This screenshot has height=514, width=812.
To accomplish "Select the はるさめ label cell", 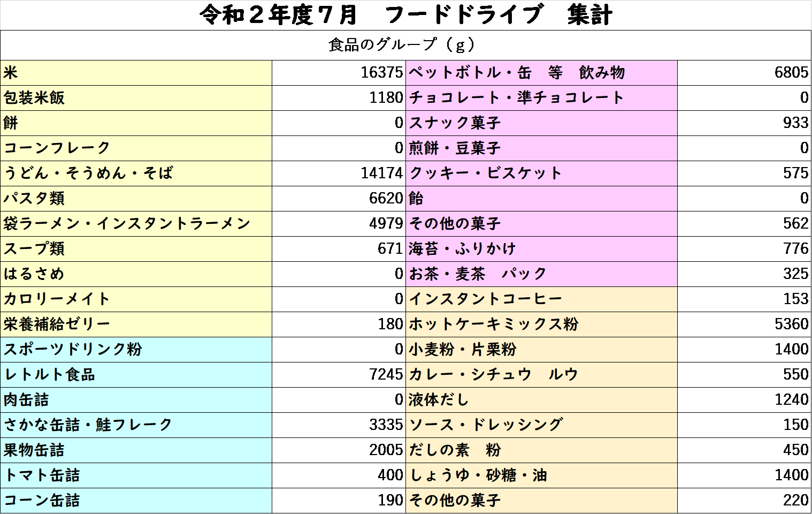I will (136, 274).
